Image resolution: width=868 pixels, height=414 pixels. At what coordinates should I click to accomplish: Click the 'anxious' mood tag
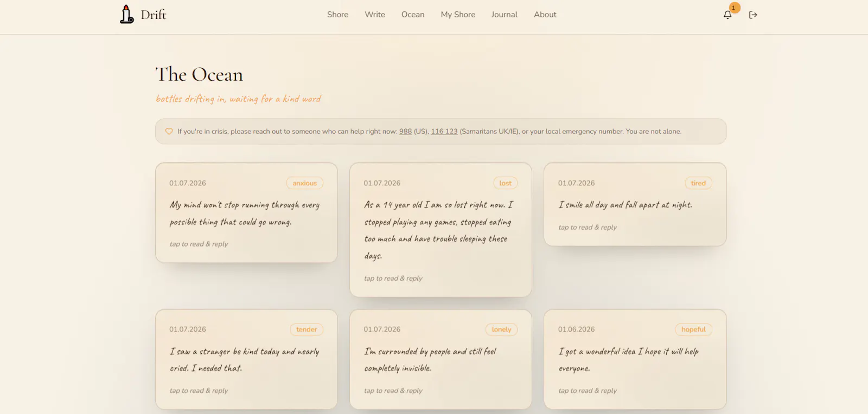305,183
